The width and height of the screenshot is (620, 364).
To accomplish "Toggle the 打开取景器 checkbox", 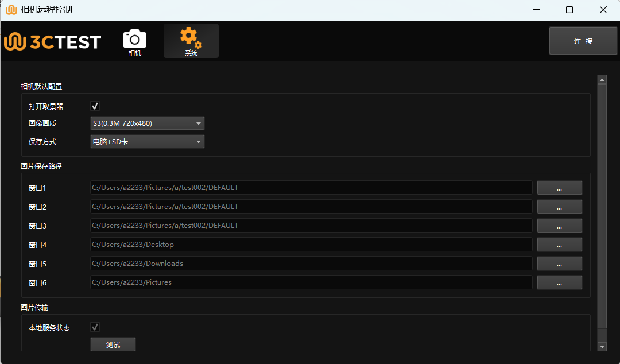I will click(95, 106).
